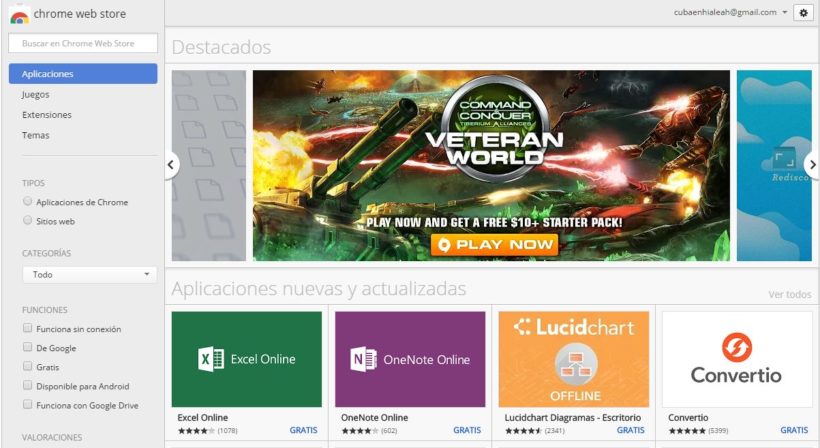
Task: Enable the Gratis filter checkbox
Action: click(x=28, y=366)
